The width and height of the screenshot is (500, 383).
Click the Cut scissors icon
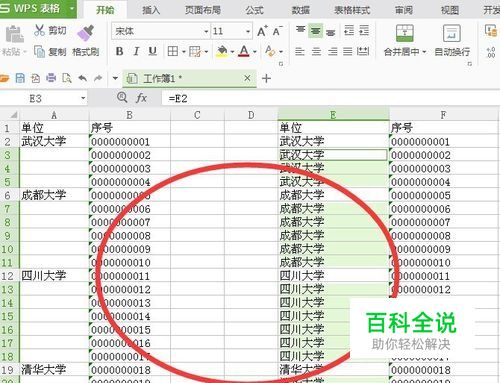click(39, 30)
